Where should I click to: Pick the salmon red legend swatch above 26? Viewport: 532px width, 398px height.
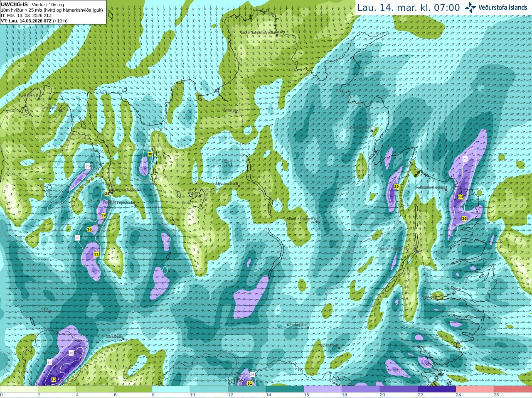(513, 389)
